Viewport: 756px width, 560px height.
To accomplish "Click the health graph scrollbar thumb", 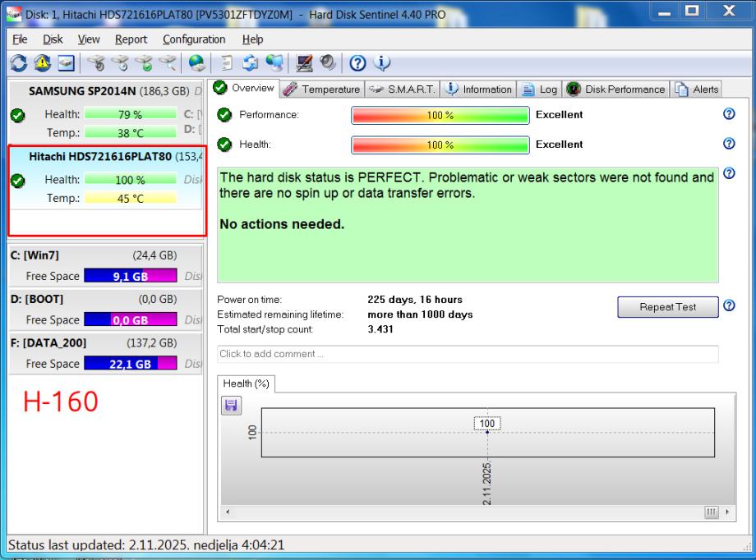I will click(x=711, y=512).
